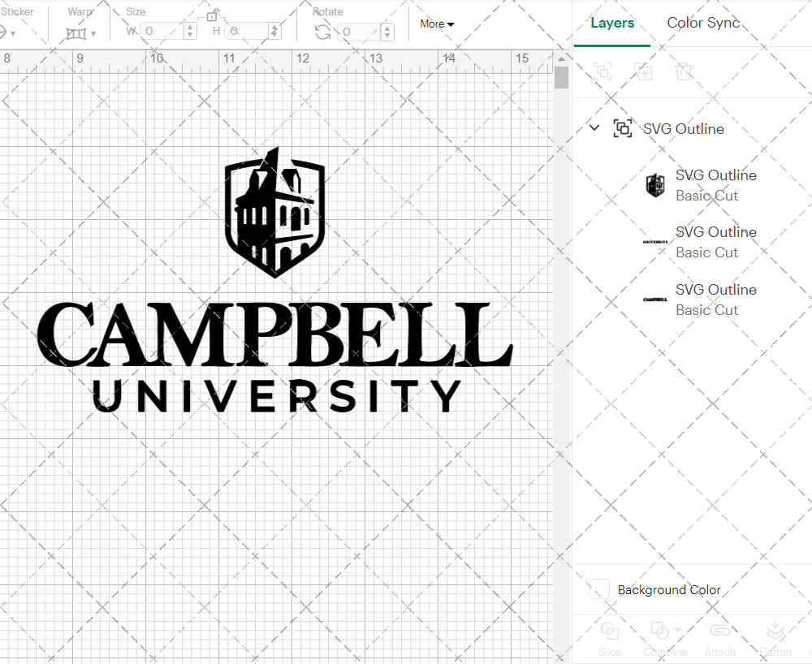812x664 pixels.
Task: Click the Rotate reset icon
Action: point(321,32)
